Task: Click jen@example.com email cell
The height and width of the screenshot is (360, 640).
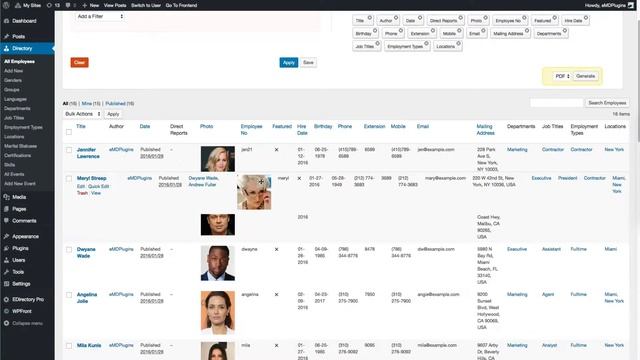Action: point(436,150)
